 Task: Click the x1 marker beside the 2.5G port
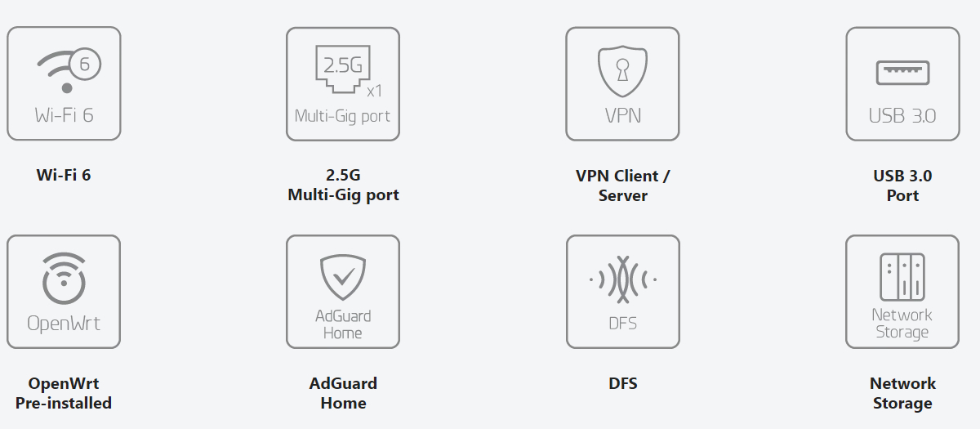click(x=375, y=91)
